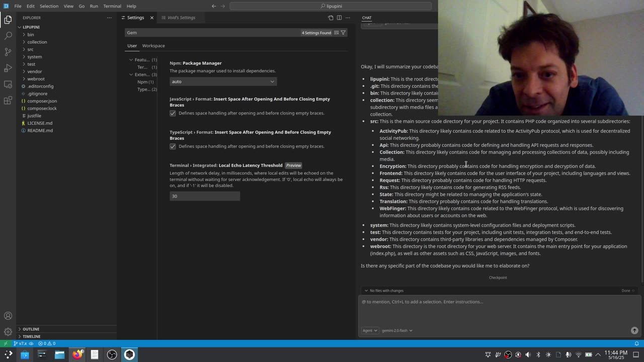Open composer.json in the explorer

click(42, 101)
